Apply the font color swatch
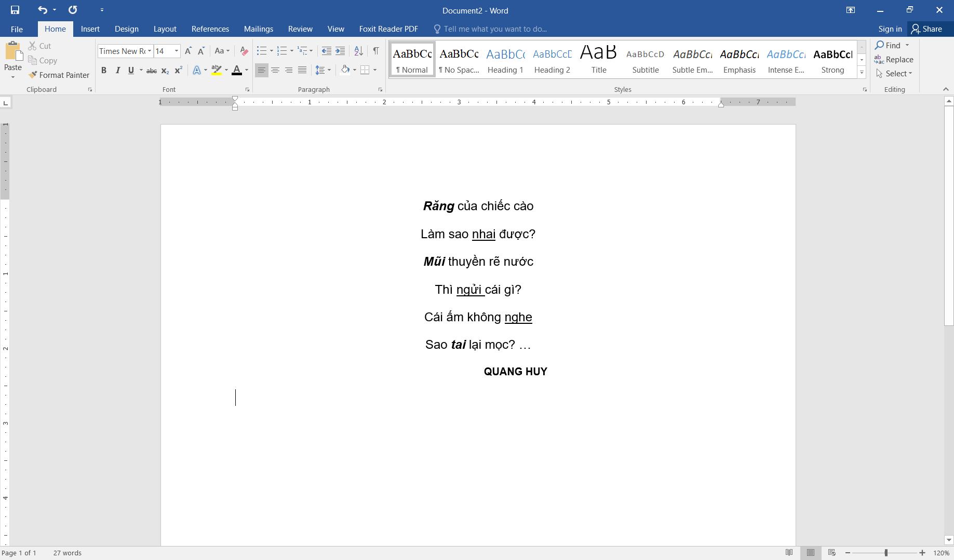 [237, 70]
